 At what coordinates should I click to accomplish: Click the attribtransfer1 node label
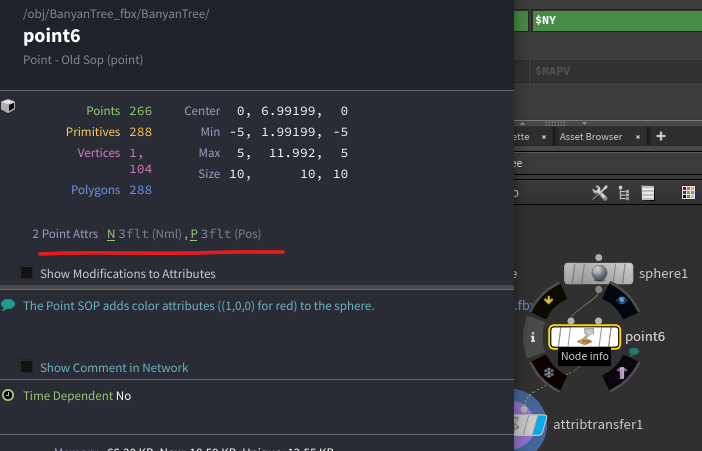(x=598, y=424)
